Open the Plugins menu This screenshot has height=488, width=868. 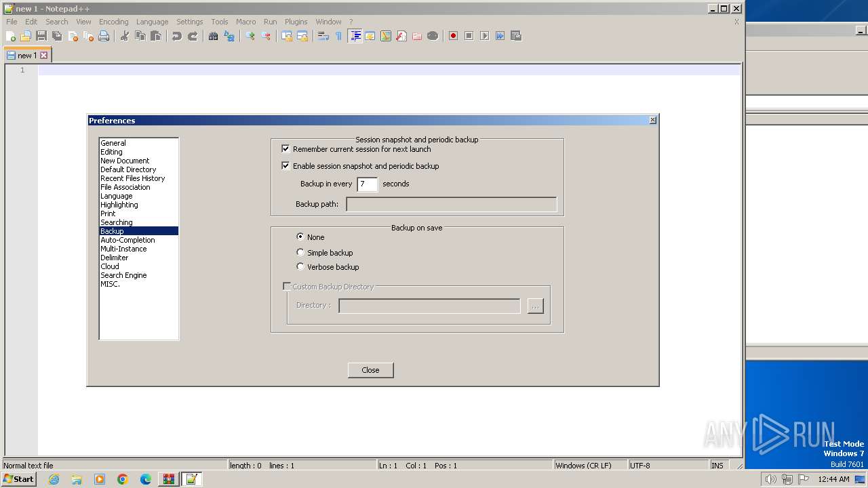(296, 22)
